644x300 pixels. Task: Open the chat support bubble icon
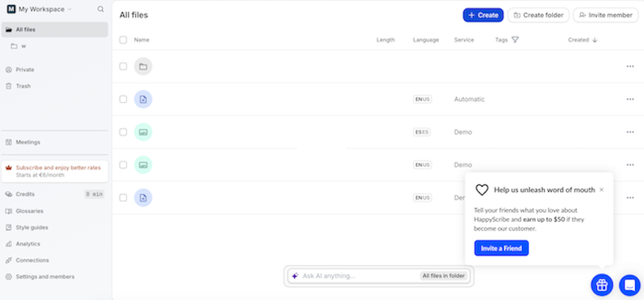tap(629, 285)
